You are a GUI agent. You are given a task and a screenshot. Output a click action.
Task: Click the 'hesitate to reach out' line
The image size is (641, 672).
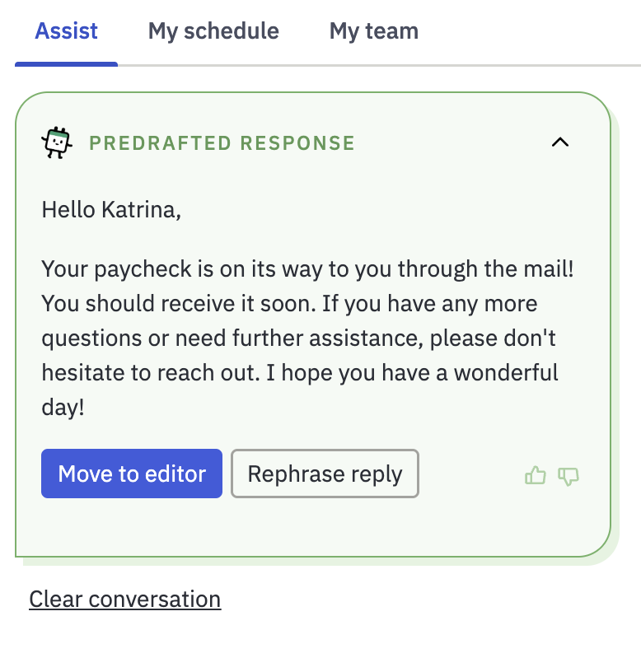click(300, 372)
